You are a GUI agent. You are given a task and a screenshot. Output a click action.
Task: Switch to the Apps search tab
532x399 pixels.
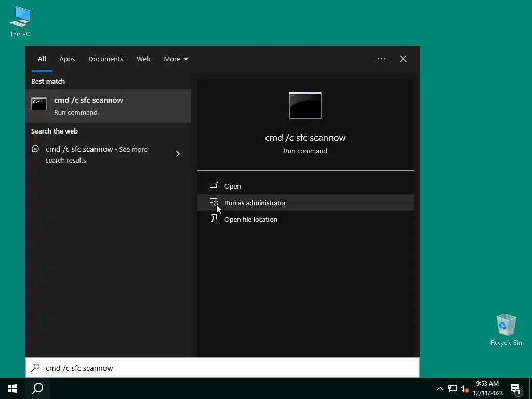67,59
